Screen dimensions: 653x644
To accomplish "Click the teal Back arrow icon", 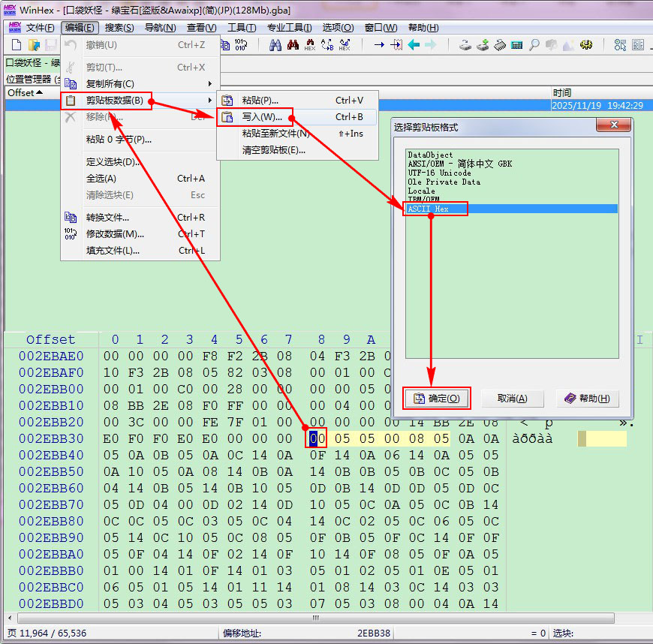I will click(x=414, y=45).
